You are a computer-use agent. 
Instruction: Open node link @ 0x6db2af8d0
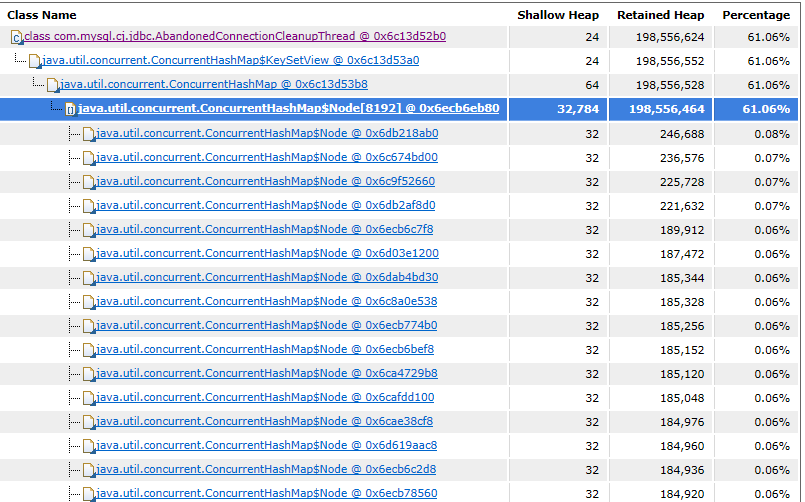(x=266, y=205)
